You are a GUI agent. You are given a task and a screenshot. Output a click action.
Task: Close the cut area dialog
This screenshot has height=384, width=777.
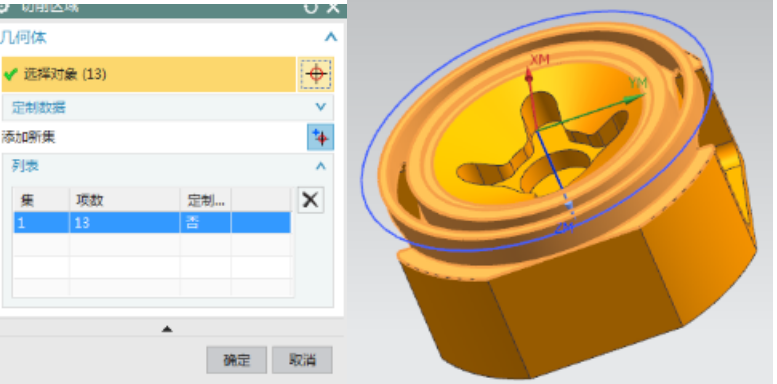[x=333, y=7]
